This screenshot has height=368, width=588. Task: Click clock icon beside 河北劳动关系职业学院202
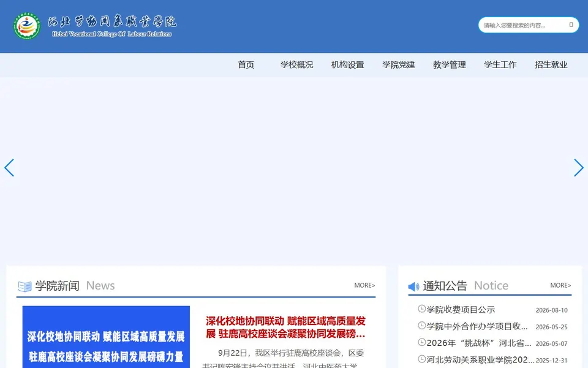click(421, 359)
